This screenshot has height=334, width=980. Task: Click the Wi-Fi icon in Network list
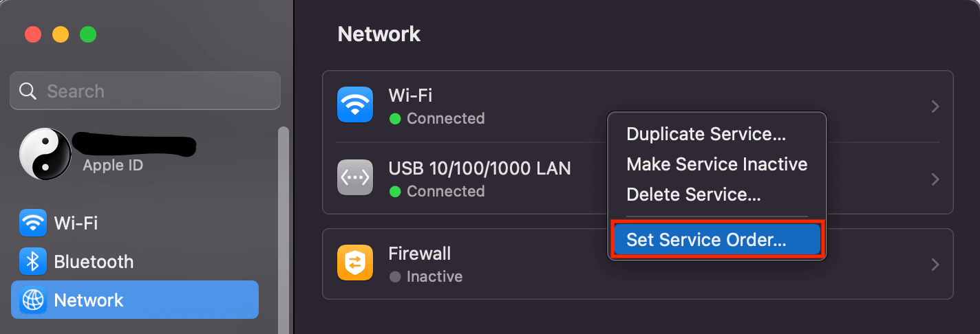[355, 104]
